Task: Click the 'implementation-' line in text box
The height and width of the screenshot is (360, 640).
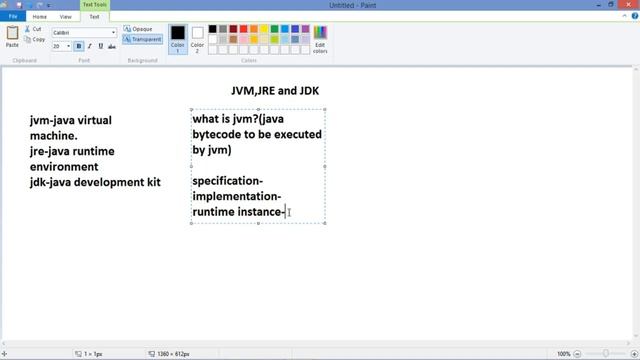Action: [x=237, y=196]
